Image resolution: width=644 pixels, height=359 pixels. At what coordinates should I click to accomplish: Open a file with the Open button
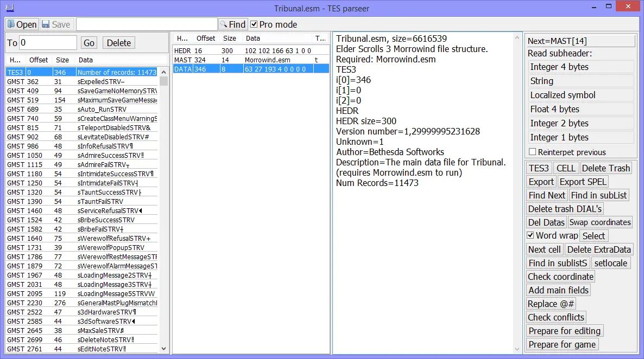click(x=22, y=24)
